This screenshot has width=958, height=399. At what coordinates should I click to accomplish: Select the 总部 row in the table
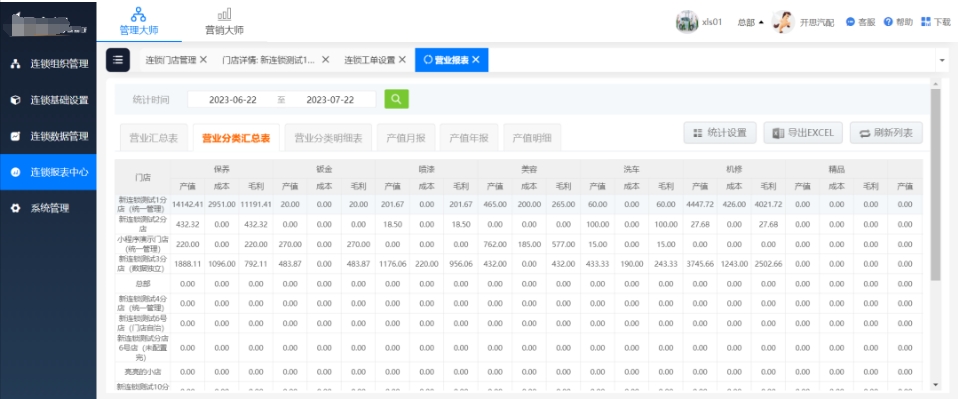[143, 284]
